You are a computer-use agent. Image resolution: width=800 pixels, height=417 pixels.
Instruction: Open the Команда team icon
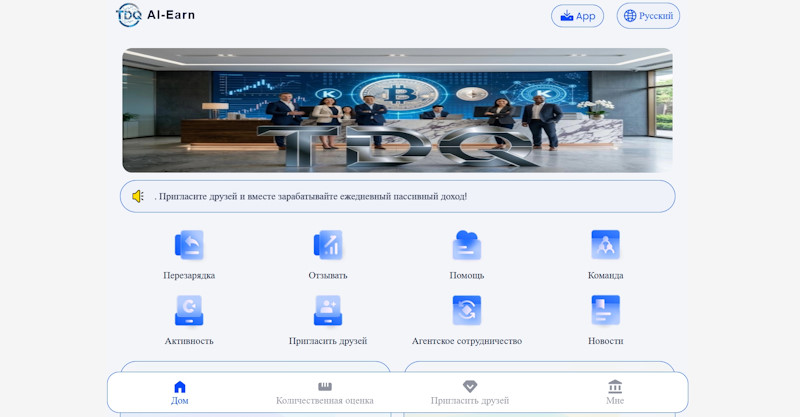coord(605,244)
